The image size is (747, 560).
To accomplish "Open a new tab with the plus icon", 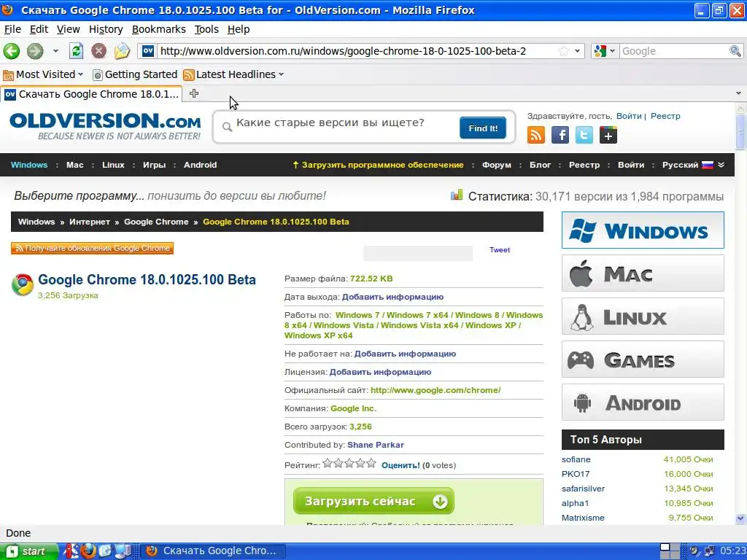I will 194,93.
